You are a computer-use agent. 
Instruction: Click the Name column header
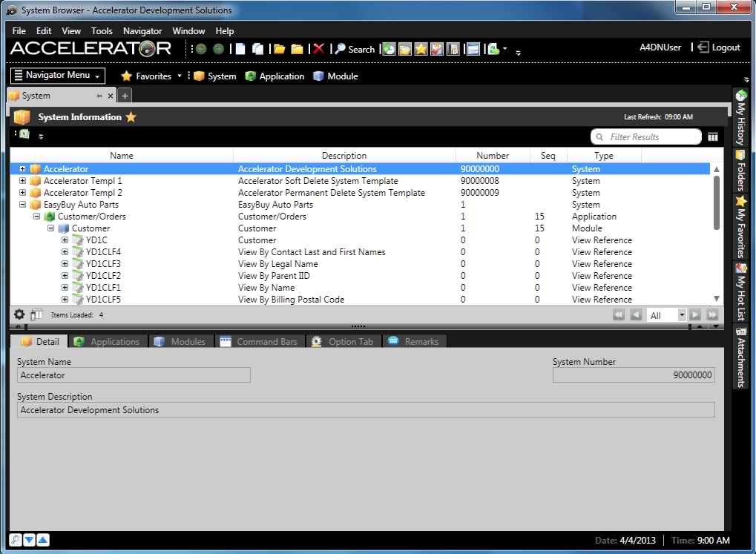coord(122,156)
